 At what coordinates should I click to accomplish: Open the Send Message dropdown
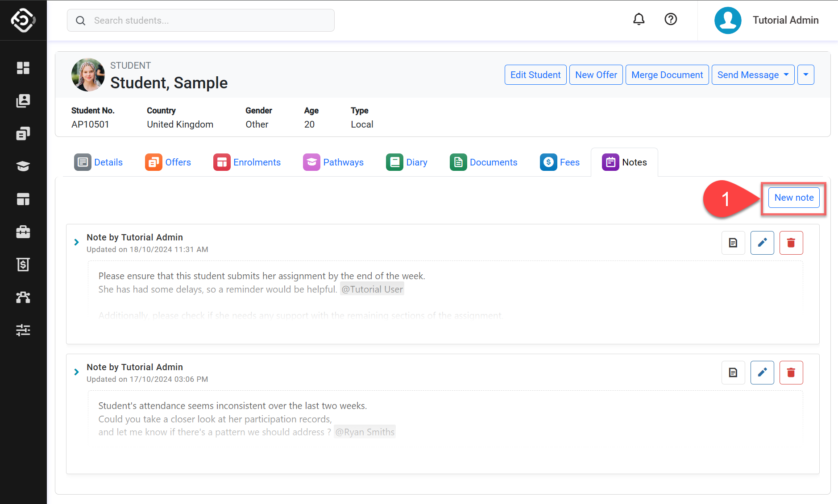(752, 75)
